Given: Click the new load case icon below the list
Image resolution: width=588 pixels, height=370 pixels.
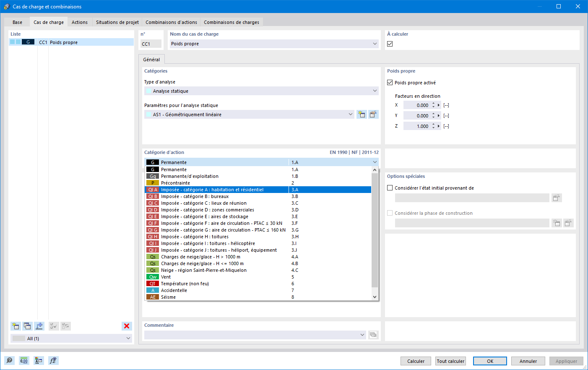Looking at the screenshot, I should [x=16, y=326].
